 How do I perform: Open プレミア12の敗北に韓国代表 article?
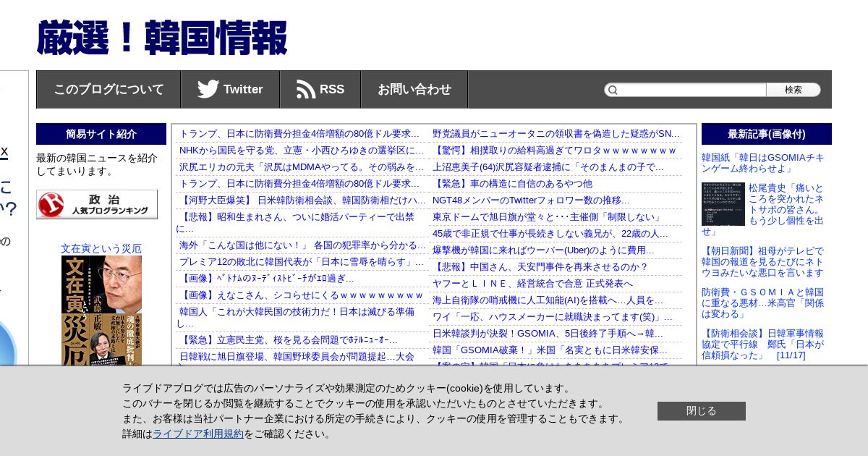(x=302, y=261)
